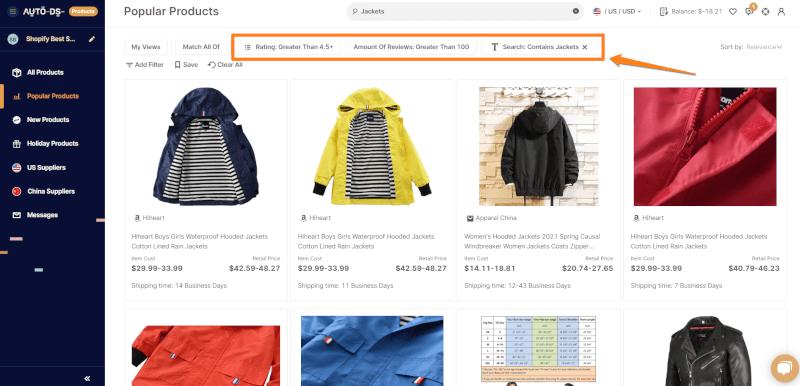Viewport: 800px width, 386px height.
Task: Open the black windbreaker jacket image
Action: [538, 146]
